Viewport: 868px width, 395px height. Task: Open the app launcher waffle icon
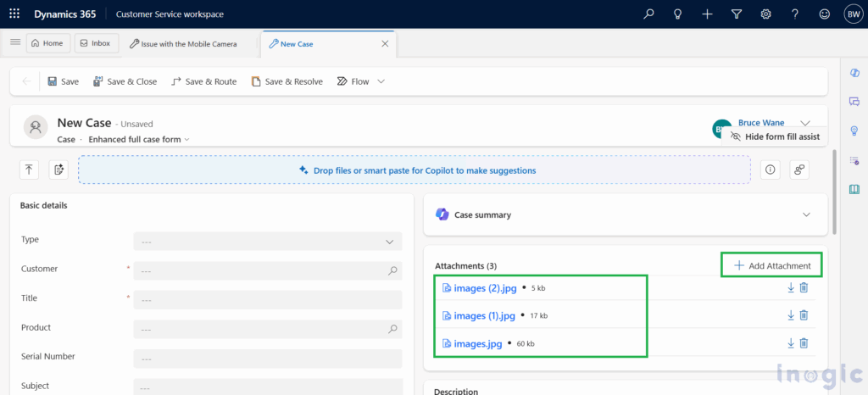pyautogui.click(x=14, y=14)
